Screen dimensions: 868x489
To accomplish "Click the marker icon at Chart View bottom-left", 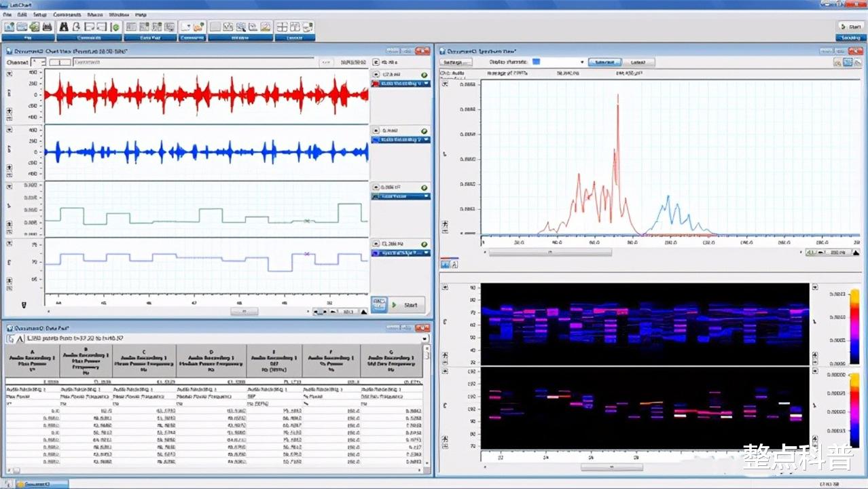I will click(24, 306).
